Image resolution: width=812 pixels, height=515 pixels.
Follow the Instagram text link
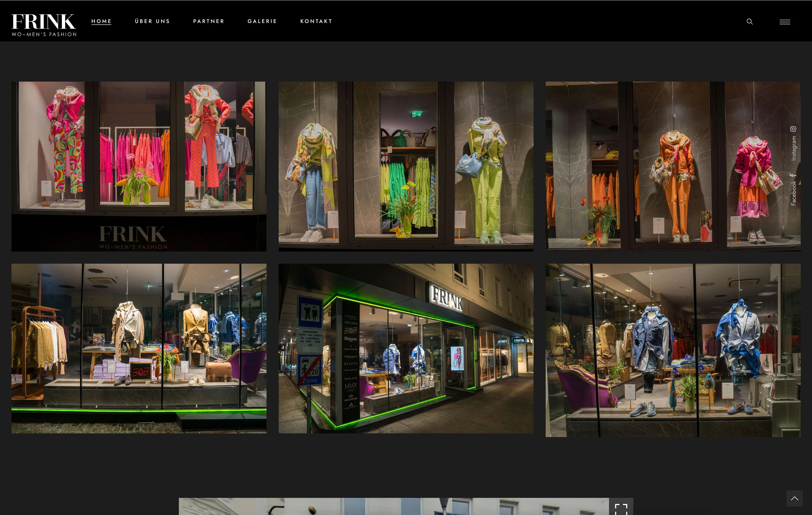[x=793, y=148]
